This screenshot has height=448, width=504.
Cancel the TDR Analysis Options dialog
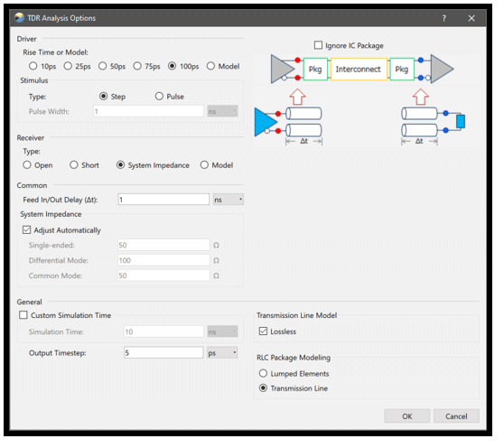point(456,416)
